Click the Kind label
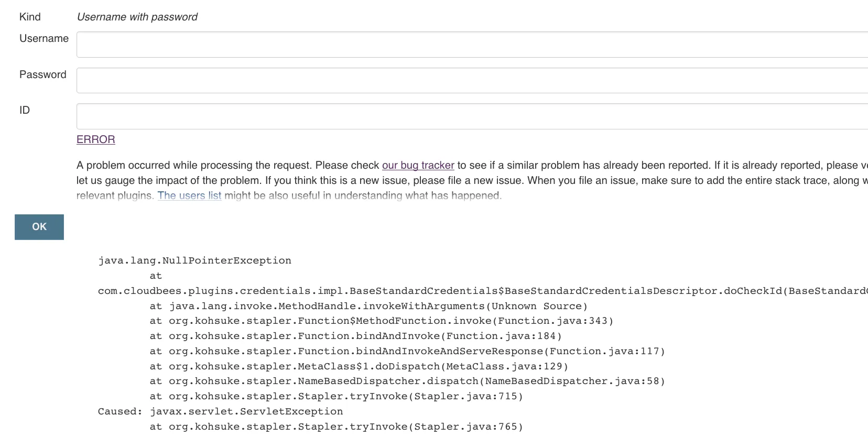Viewport: 868px width, 437px height. [30, 17]
